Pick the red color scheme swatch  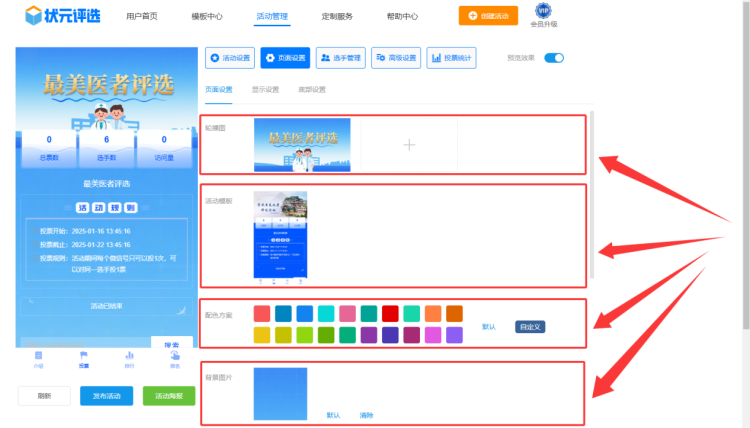(390, 314)
